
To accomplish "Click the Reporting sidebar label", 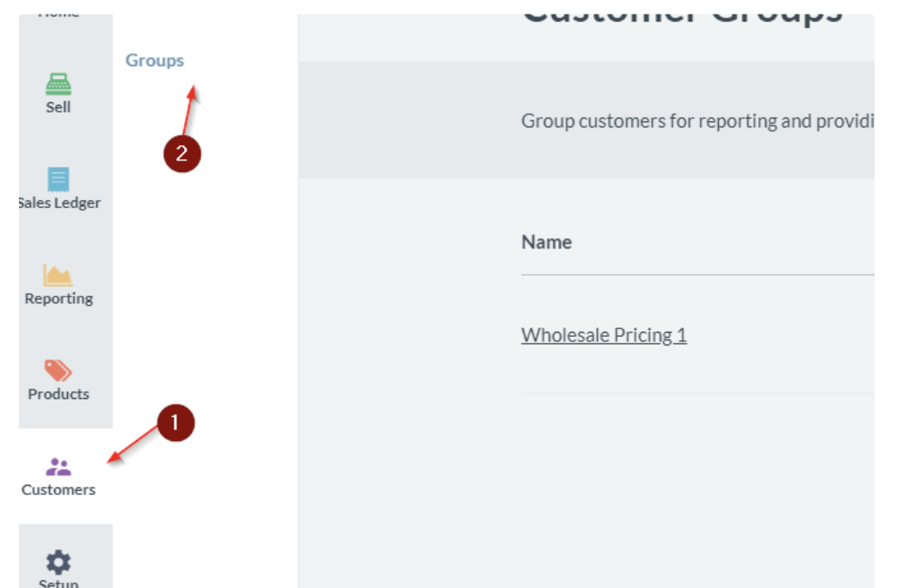I will tap(57, 298).
